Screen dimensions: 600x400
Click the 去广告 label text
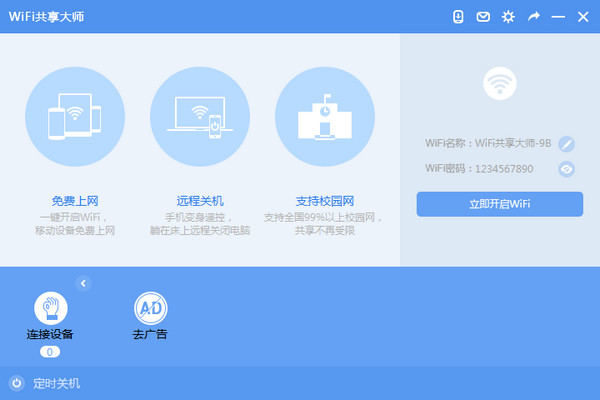tap(150, 334)
